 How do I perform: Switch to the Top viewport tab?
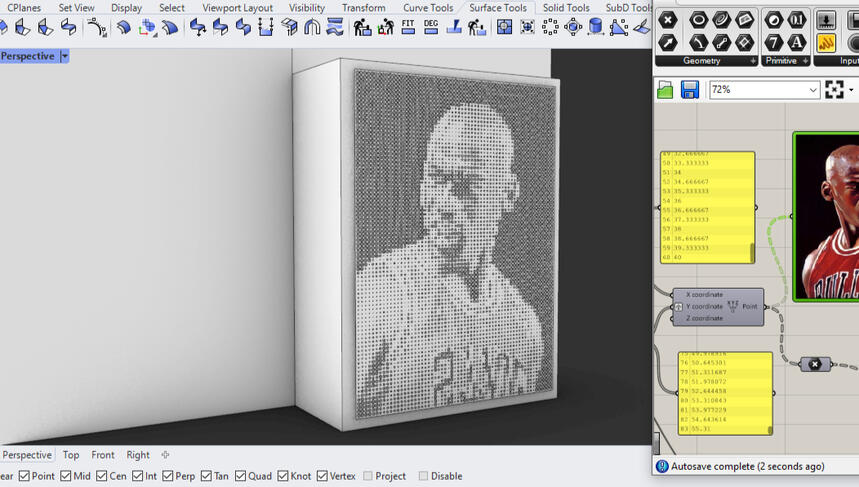coord(71,455)
